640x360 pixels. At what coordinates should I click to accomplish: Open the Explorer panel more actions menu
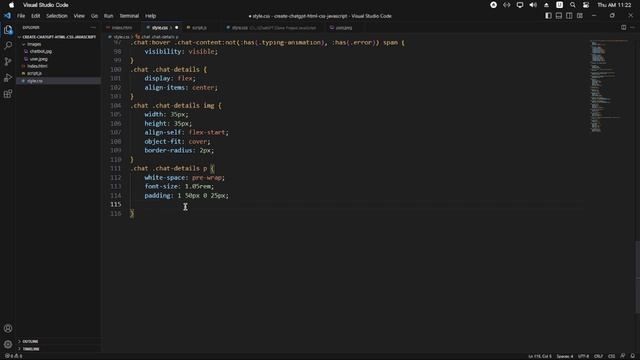point(93,27)
